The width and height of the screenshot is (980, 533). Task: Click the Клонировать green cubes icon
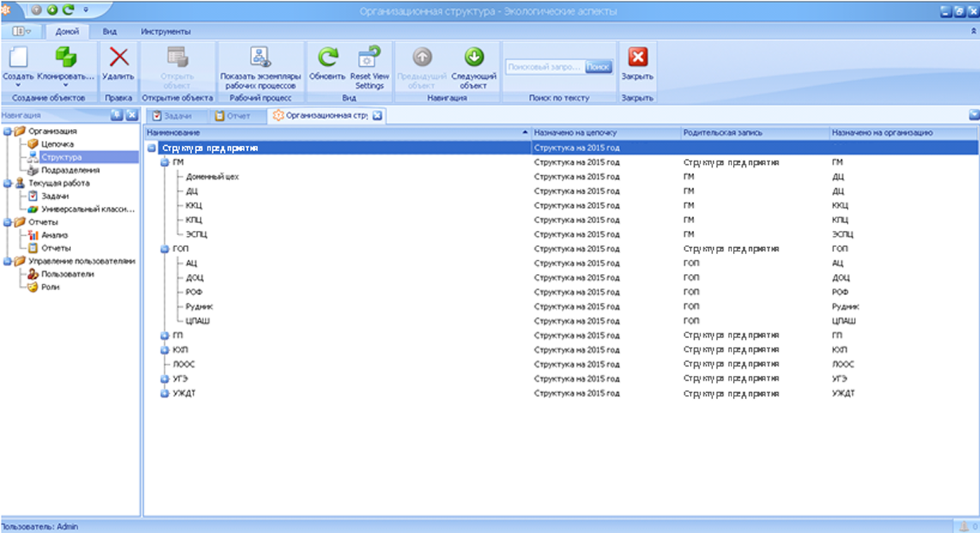pos(65,58)
